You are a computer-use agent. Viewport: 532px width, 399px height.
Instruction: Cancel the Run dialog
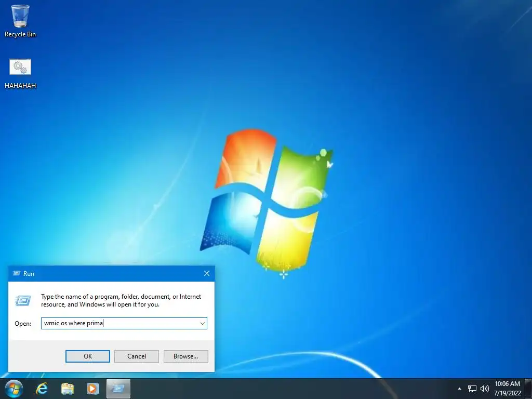pos(137,356)
